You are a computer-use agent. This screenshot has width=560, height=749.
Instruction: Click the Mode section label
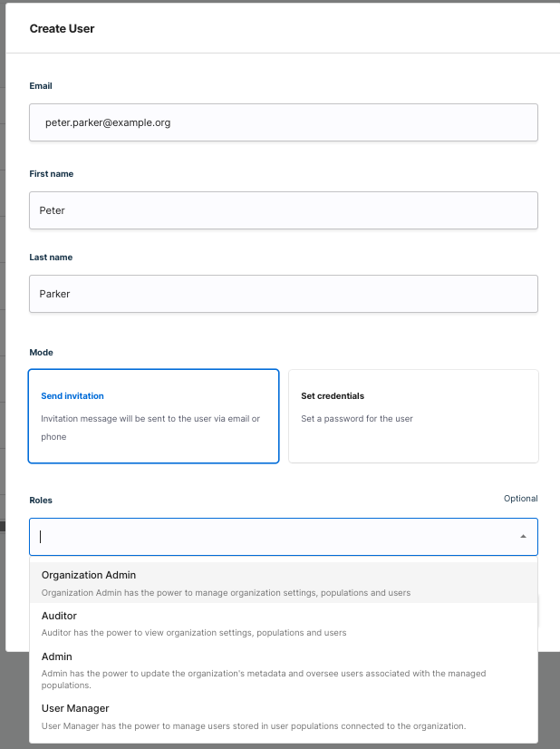point(42,352)
